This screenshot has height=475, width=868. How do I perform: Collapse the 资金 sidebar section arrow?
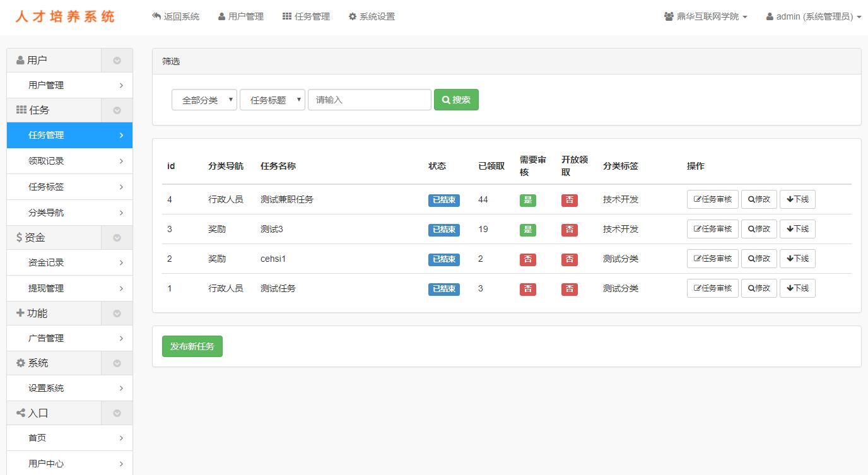pyautogui.click(x=117, y=238)
